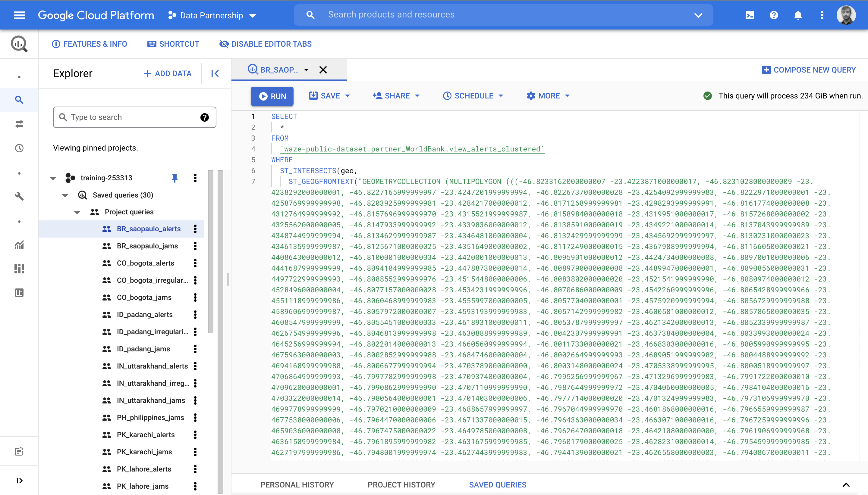Switch to SAVED QUERIES tab

click(x=498, y=485)
